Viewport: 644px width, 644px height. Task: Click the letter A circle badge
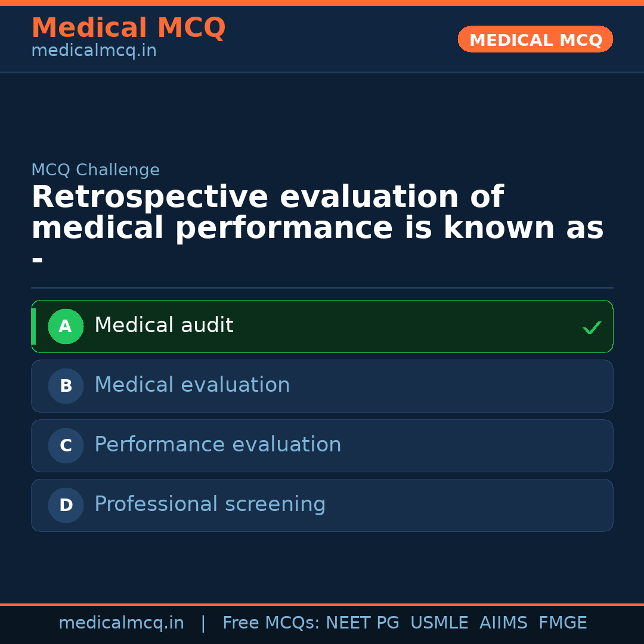tap(66, 326)
